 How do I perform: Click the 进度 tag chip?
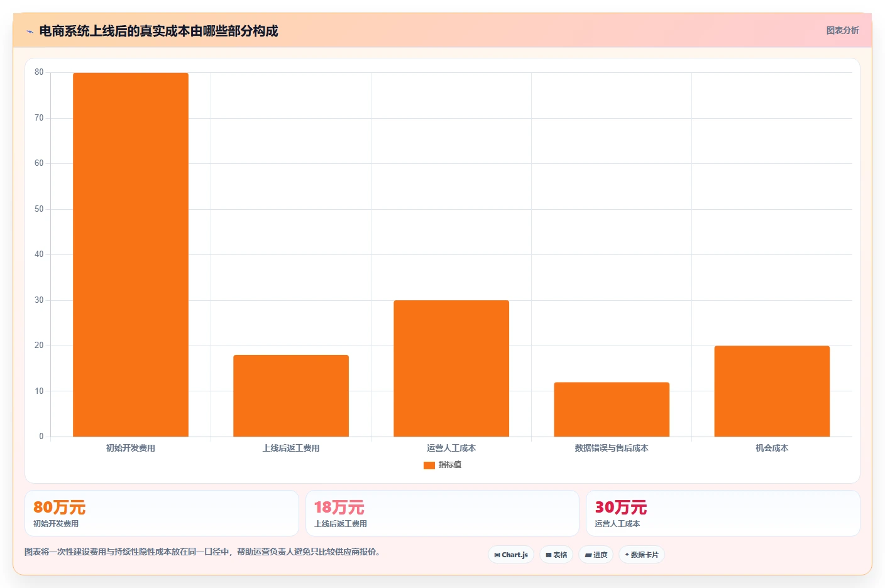(x=596, y=555)
